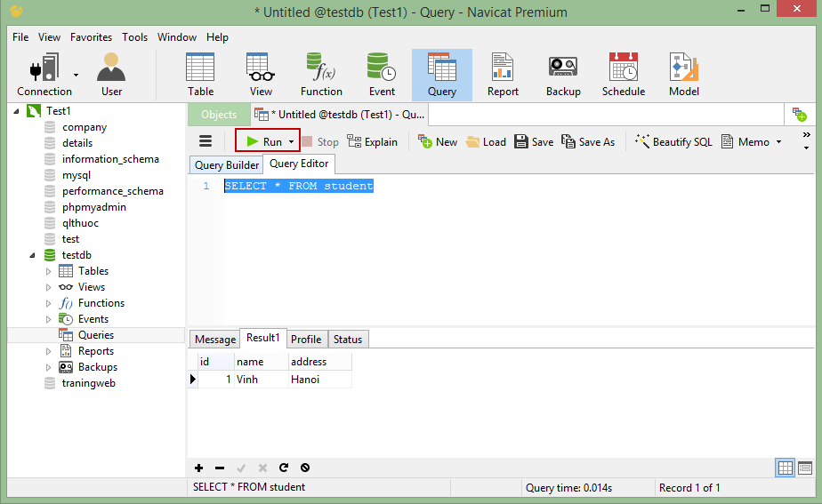The image size is (822, 504).
Task: Click the new tab icon with green plus
Action: tap(799, 114)
